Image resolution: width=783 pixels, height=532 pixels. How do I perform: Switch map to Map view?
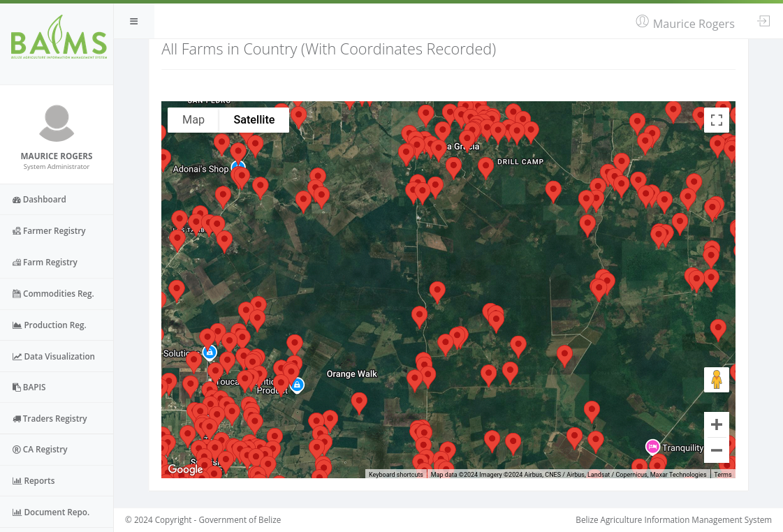tap(193, 120)
